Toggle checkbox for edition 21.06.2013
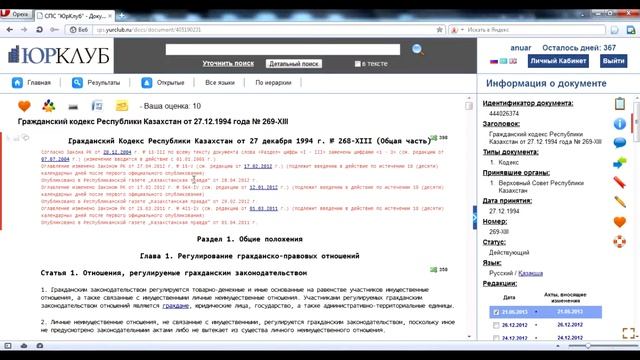 click(496, 312)
